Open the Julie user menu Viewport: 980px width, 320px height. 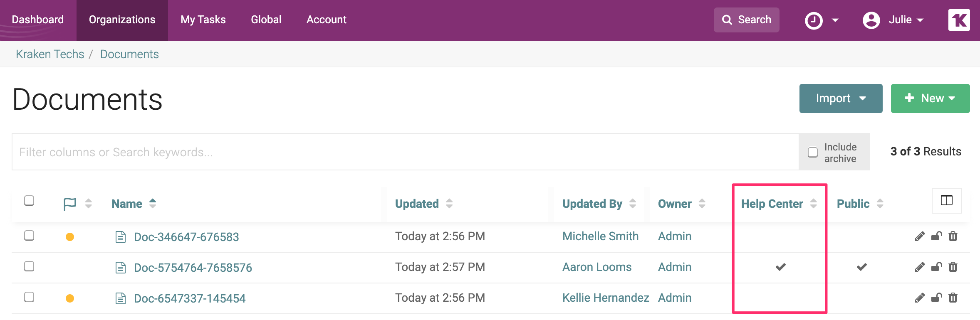click(x=893, y=20)
